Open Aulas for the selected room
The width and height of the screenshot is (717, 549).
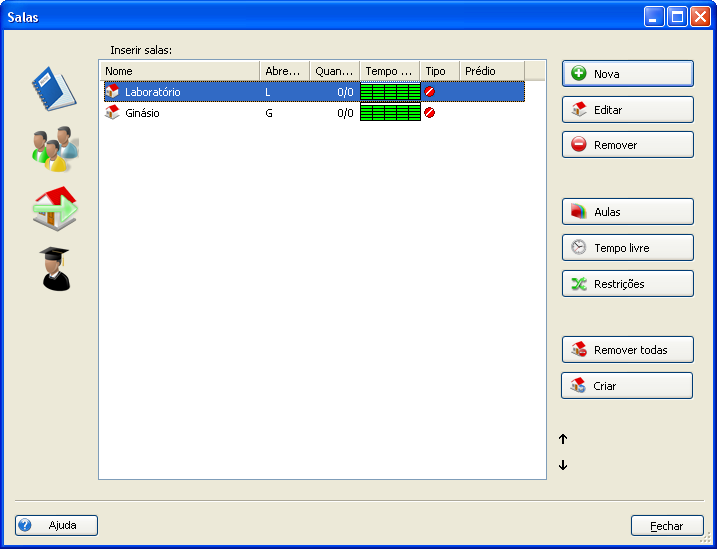(x=627, y=212)
